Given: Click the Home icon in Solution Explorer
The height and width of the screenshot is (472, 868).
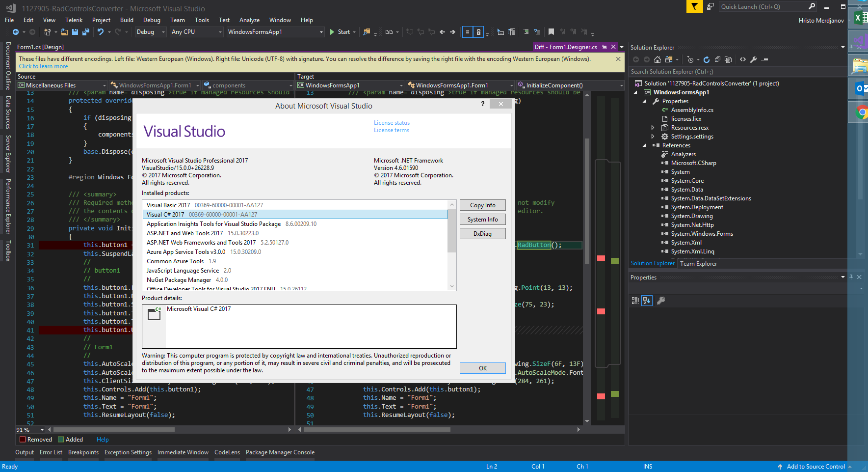Looking at the screenshot, I should [x=658, y=59].
